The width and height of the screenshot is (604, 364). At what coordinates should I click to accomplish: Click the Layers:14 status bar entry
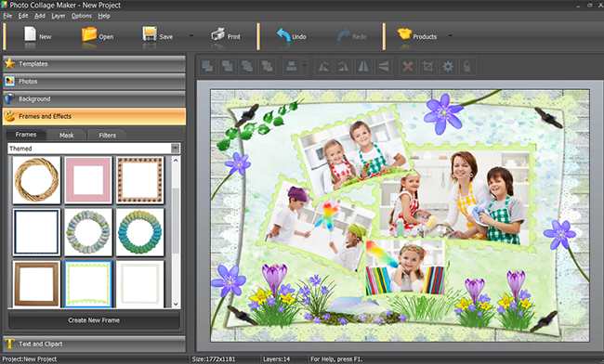276,359
